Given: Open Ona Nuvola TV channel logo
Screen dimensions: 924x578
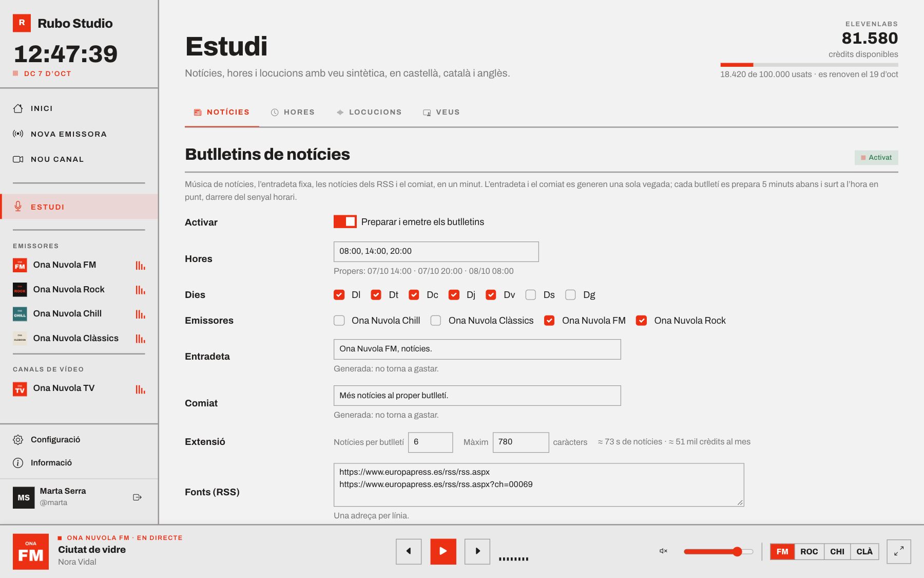Looking at the screenshot, I should [x=20, y=388].
